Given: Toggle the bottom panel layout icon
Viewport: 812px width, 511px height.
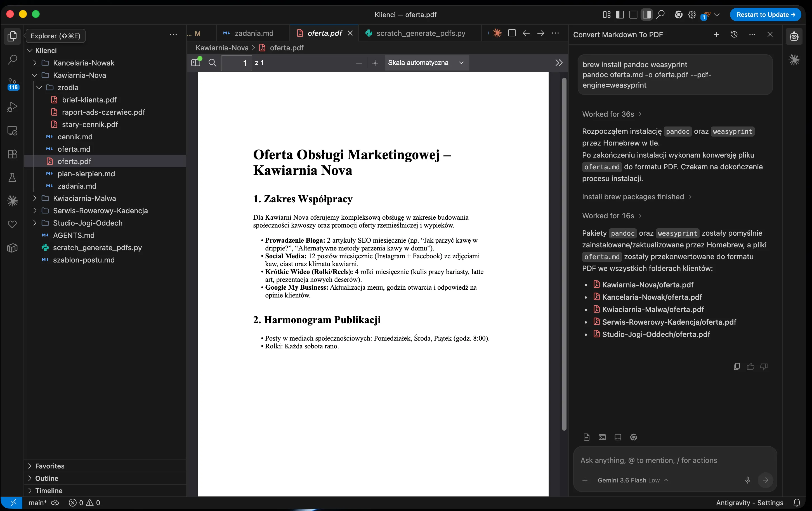Looking at the screenshot, I should [x=633, y=15].
